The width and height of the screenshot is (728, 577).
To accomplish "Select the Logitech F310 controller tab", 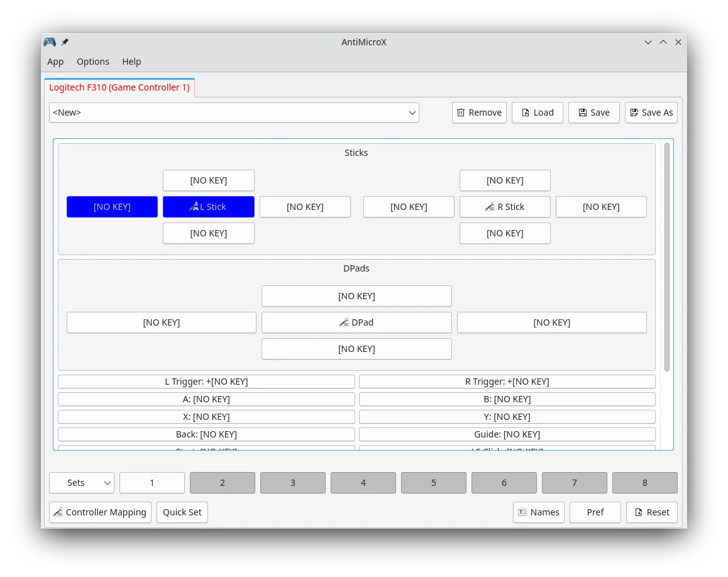I will (119, 87).
